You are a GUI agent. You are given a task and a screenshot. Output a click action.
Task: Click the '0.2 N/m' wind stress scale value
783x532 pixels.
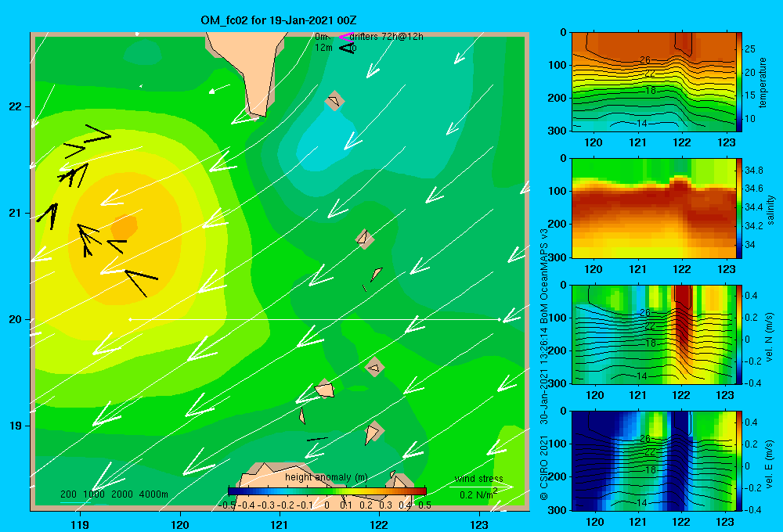(478, 494)
